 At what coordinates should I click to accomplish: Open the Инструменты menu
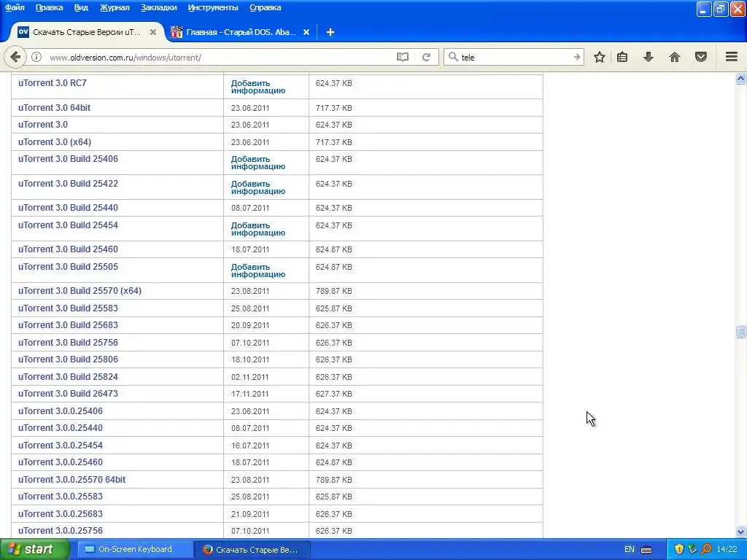213,7
